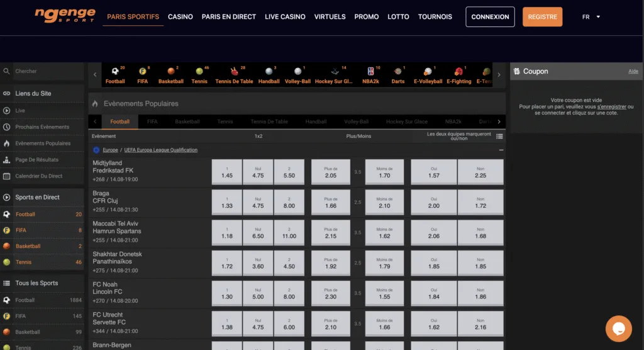Open Tournois menu

pyautogui.click(x=435, y=17)
